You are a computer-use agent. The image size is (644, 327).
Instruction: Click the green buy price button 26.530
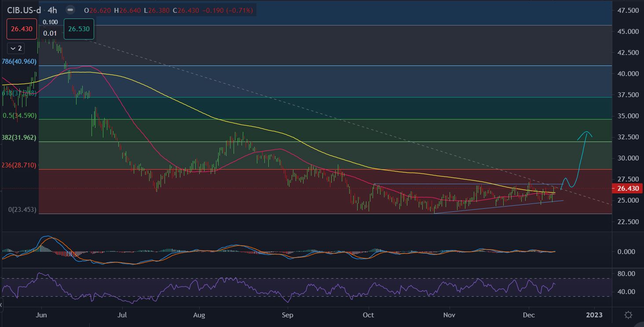click(x=79, y=29)
